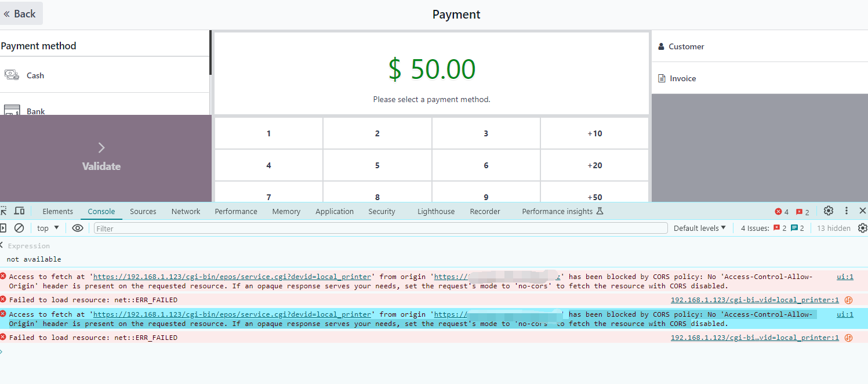Click the red errors count badge
Image resolution: width=868 pixels, height=384 pixels.
click(x=782, y=212)
